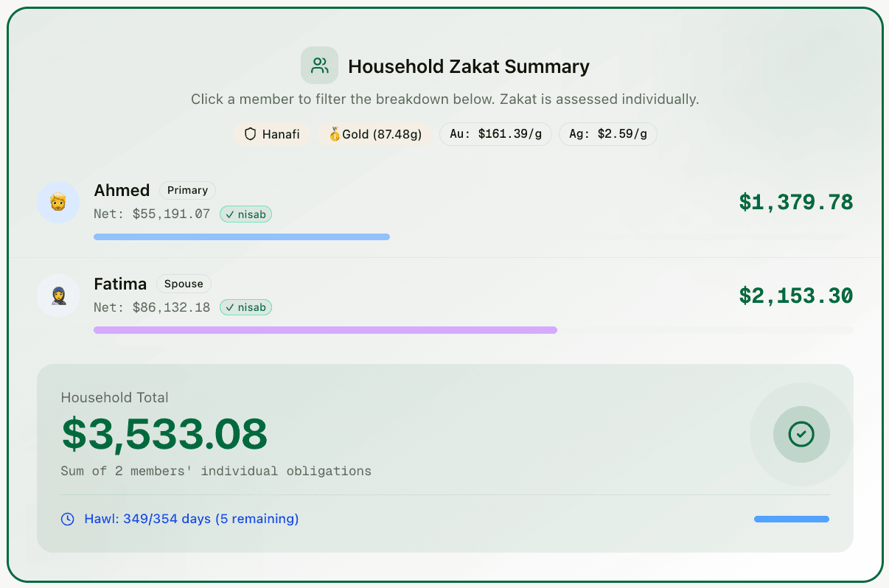This screenshot has height=588, width=889.
Task: Click Ahmed's avatar image
Action: tap(58, 202)
